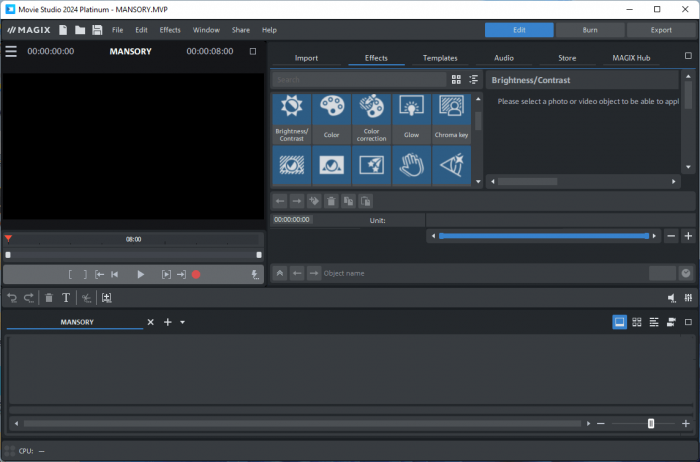Open the hamburger menu above preview
This screenshot has height=462, width=700.
point(11,51)
